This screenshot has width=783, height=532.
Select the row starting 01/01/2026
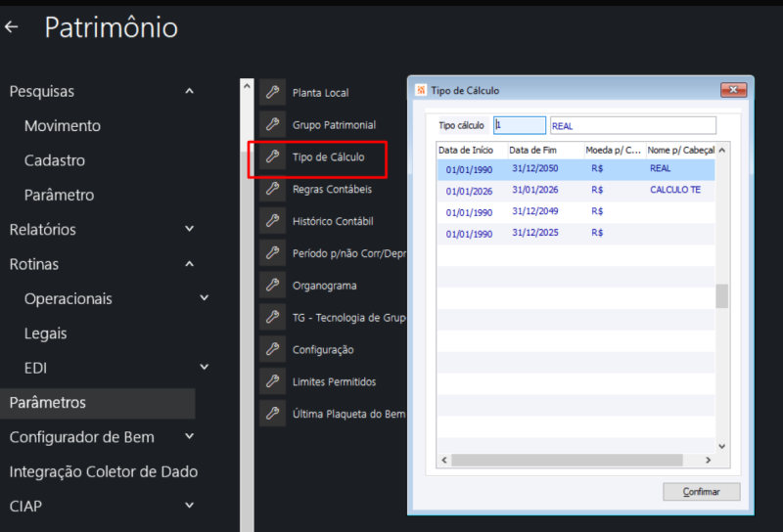pos(576,191)
